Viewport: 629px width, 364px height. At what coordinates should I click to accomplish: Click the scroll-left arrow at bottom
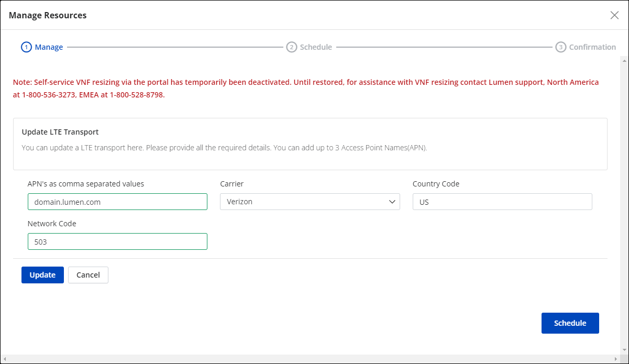click(5, 359)
